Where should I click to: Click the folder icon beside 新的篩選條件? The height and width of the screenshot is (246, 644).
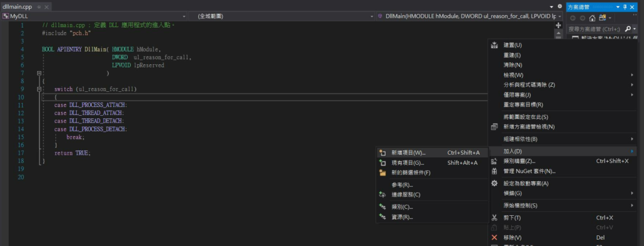pyautogui.click(x=383, y=172)
